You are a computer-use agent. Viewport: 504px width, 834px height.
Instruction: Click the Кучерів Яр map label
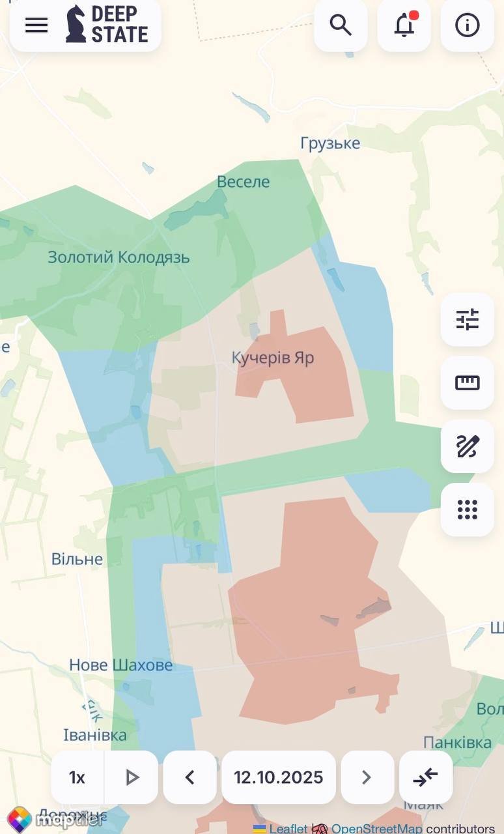(273, 358)
